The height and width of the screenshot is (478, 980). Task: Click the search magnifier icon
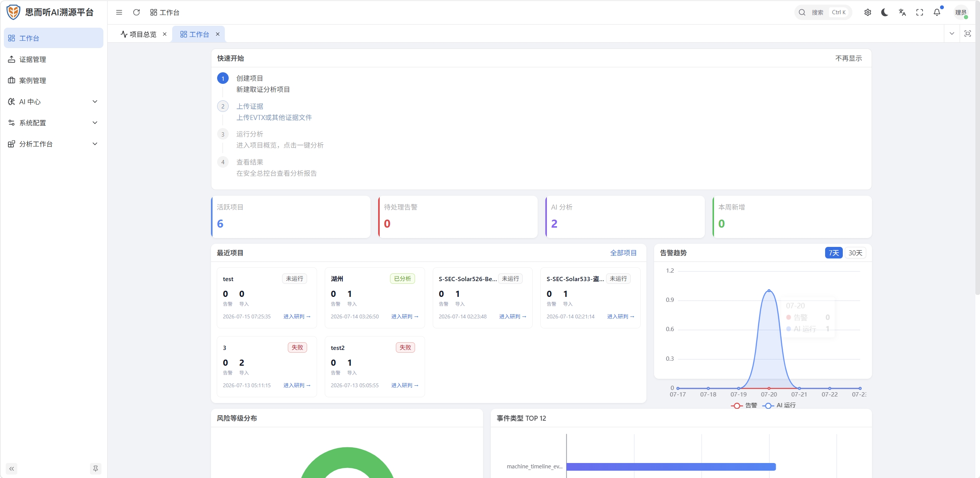pos(802,12)
